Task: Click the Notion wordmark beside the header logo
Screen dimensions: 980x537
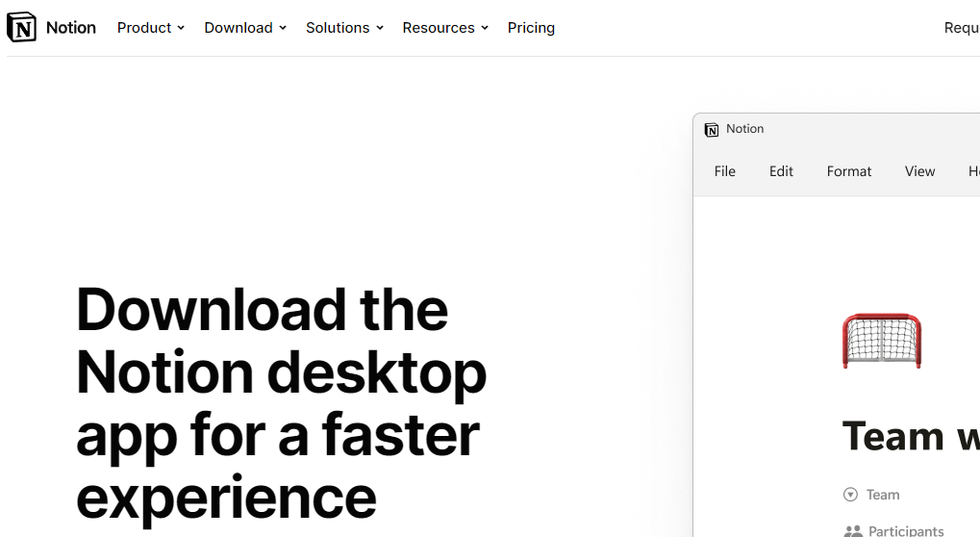Action: 71,28
